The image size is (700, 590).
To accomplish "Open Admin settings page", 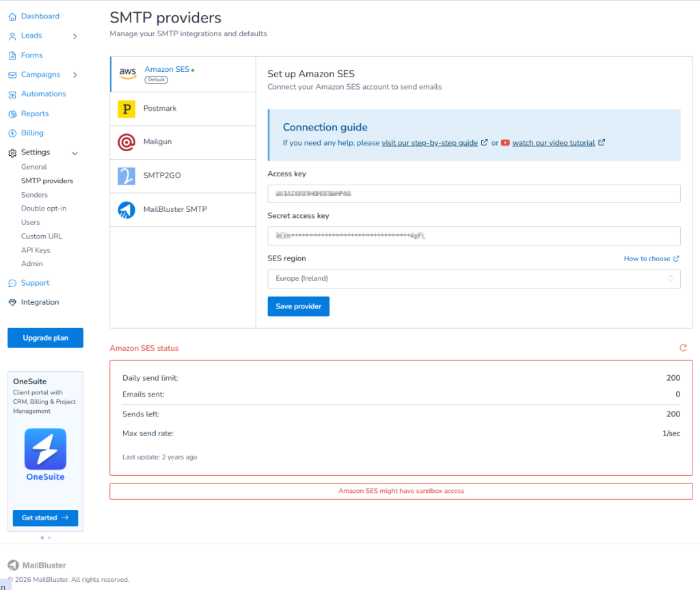I will (x=32, y=263).
